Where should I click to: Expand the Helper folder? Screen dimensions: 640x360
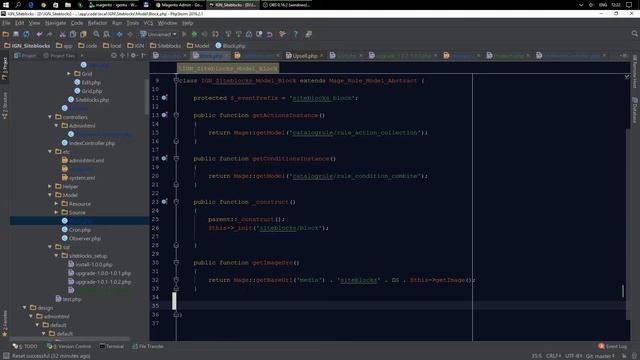click(50, 187)
